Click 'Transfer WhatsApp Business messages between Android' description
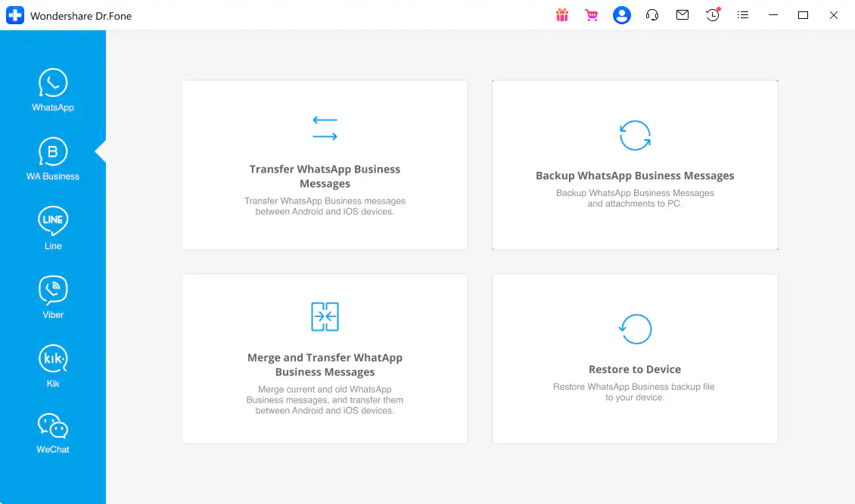855x504 pixels. [x=325, y=206]
